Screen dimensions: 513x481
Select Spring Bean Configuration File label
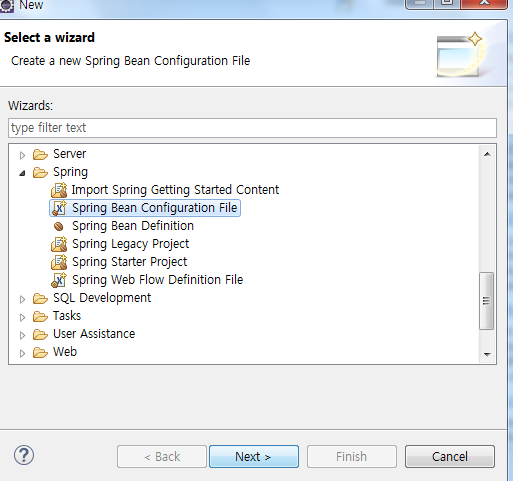pyautogui.click(x=155, y=208)
